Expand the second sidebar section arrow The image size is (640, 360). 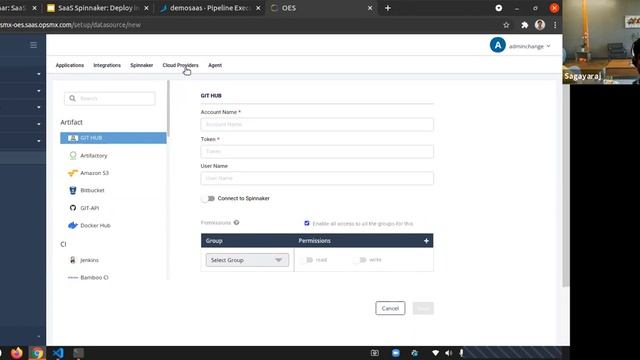(39, 91)
